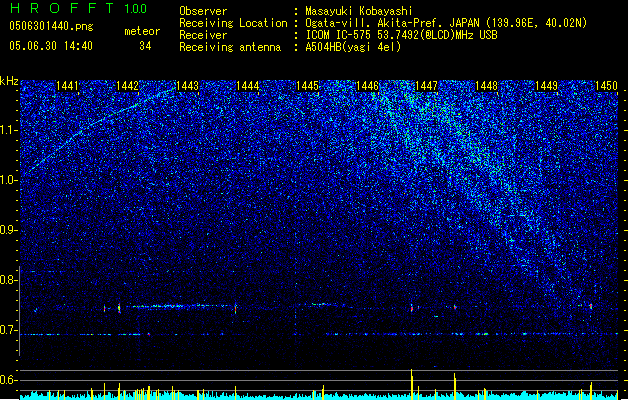Click the 1446 time marker
Screen dimensions: 629x400
tap(367, 86)
